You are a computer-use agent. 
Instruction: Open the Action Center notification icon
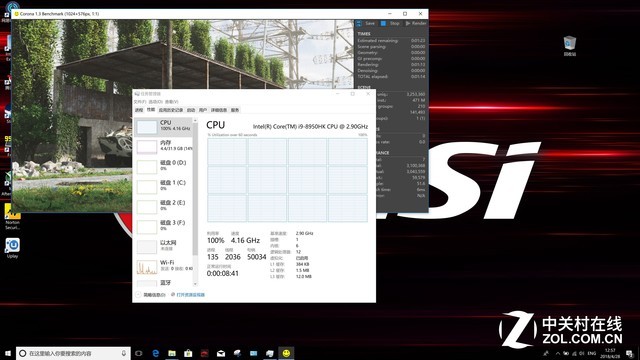pos(629,353)
